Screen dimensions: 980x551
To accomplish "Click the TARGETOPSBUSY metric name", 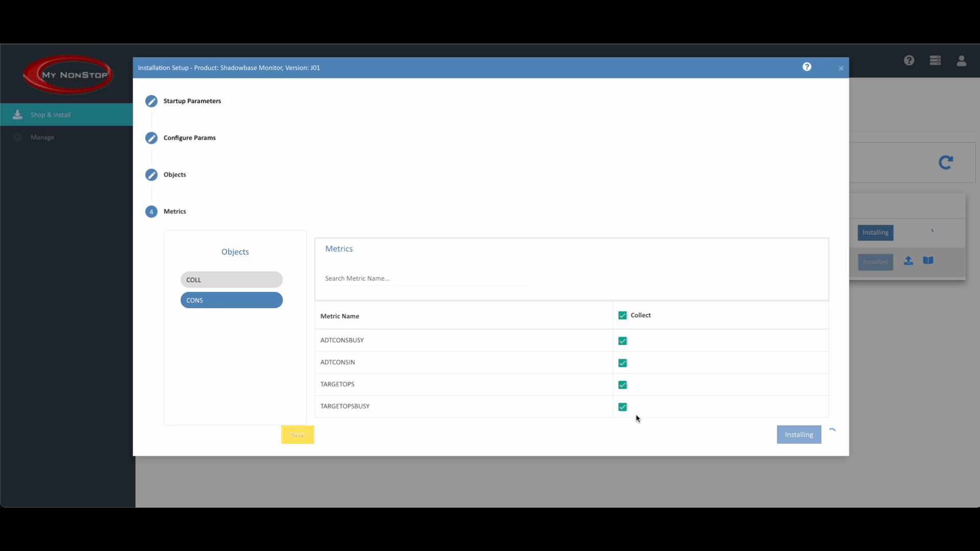I will [345, 406].
